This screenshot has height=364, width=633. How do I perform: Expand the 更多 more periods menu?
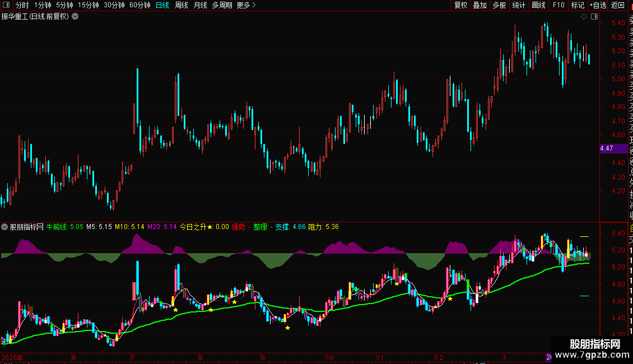246,5
